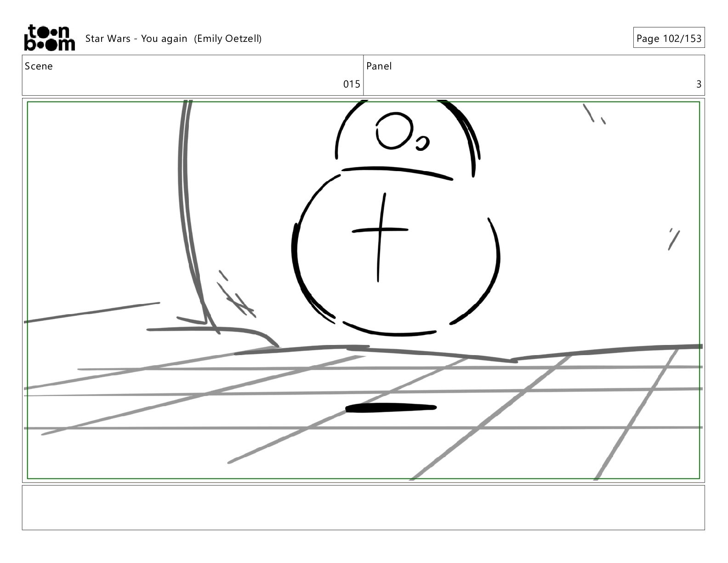This screenshot has height=563, width=728.
Task: Click the BB-8 droid storyboard drawing
Action: [395, 217]
